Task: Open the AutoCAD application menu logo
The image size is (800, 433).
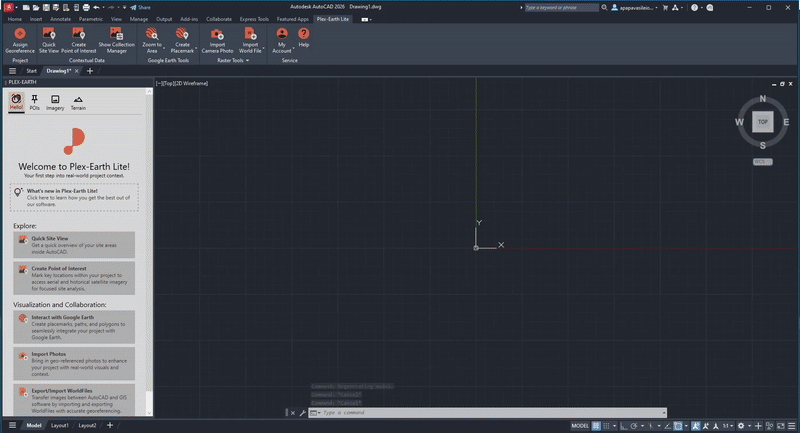Action: [x=9, y=7]
